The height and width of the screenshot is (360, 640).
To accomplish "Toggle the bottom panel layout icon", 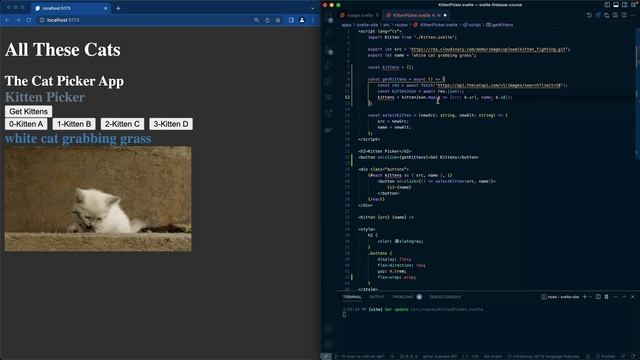I will pos(616,4).
